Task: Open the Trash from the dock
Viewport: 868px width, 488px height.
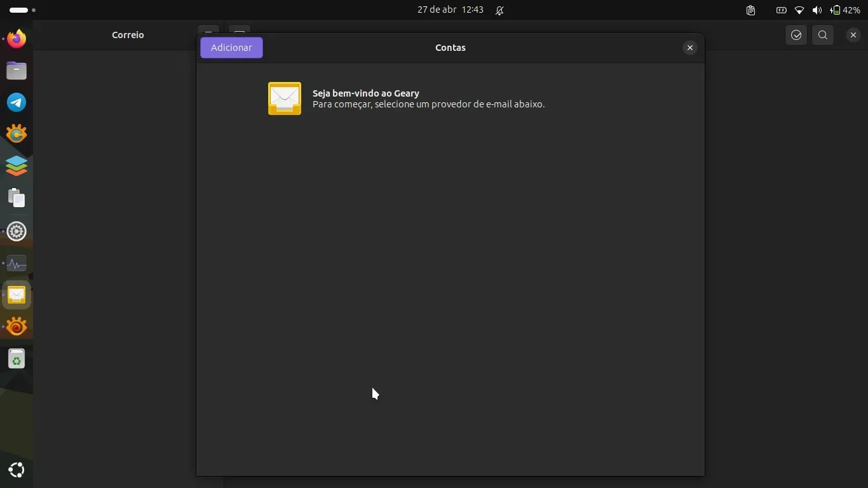Action: (17, 359)
